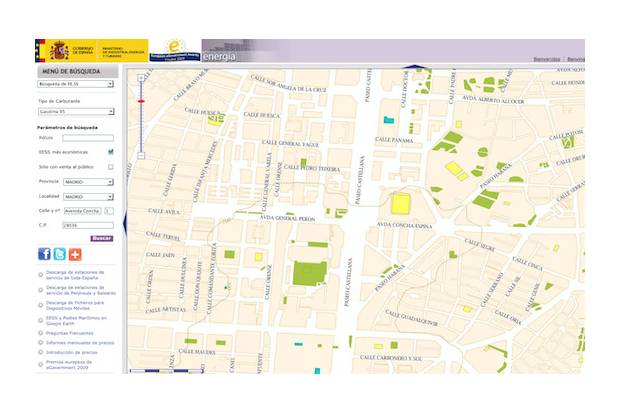Click the CALLE PEDRO TEIXEIRA street label
Screen dimensions: 620x413
pyautogui.click(x=312, y=168)
